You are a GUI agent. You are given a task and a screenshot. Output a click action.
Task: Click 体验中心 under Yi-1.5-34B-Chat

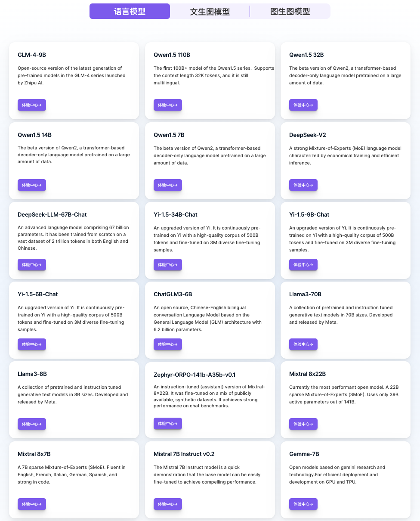tap(168, 265)
